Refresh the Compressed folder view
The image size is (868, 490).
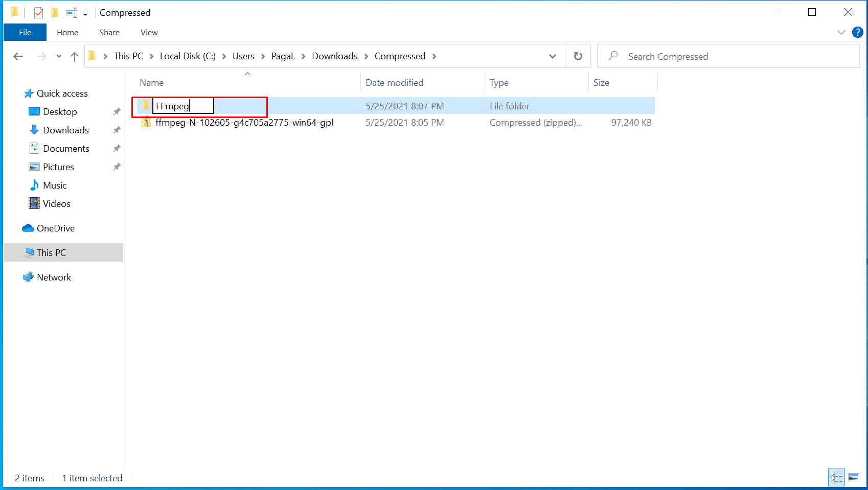pos(578,56)
